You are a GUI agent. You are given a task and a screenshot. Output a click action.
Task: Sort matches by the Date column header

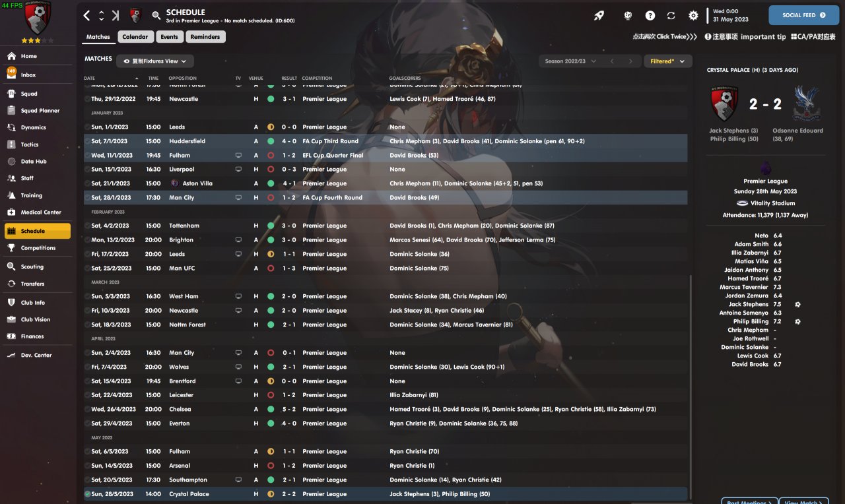(90, 79)
